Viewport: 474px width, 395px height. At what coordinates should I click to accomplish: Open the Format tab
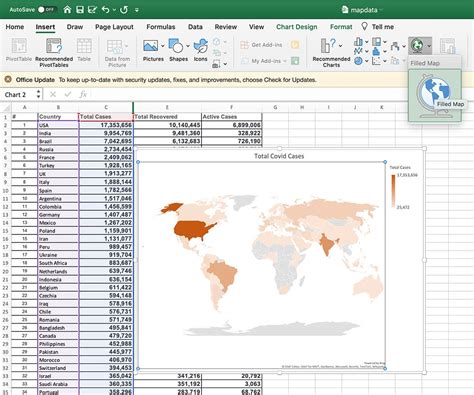point(341,27)
